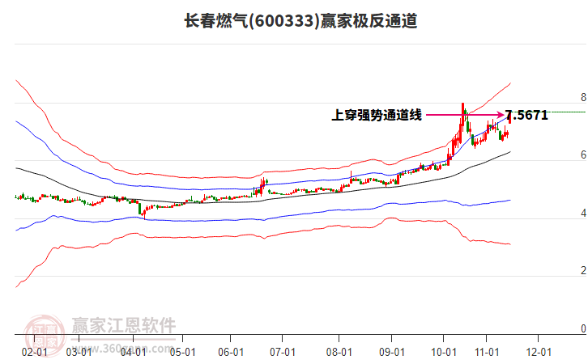Click the chart title 长春燃气(600333)赢家极反通道
This screenshot has height=364, width=588.
(x=300, y=21)
